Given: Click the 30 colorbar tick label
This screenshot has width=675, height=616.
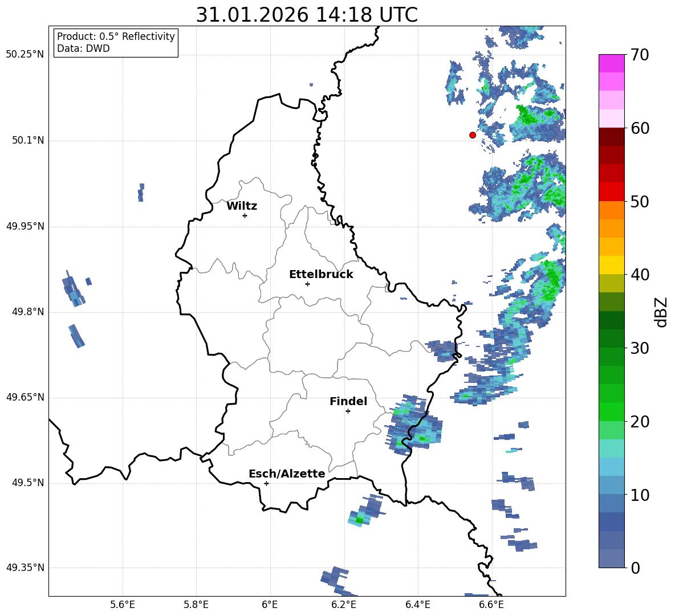Looking at the screenshot, I should (639, 348).
